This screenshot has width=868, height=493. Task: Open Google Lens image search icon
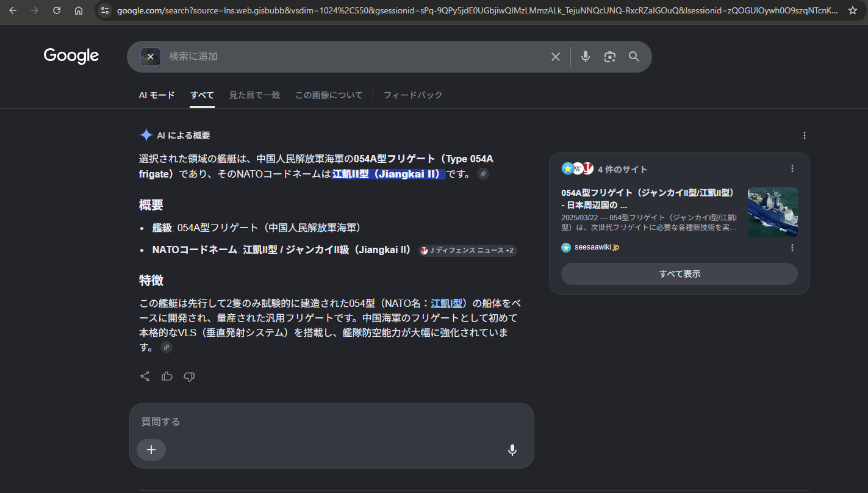610,57
